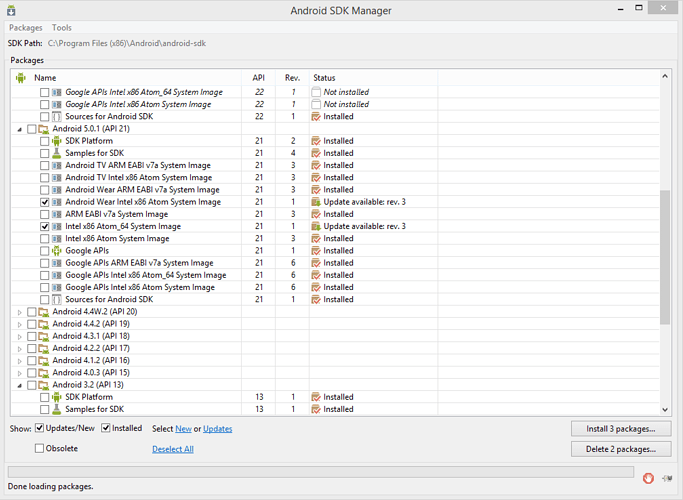Click the Android 4.4.2 (API 19) folder icon

click(44, 324)
